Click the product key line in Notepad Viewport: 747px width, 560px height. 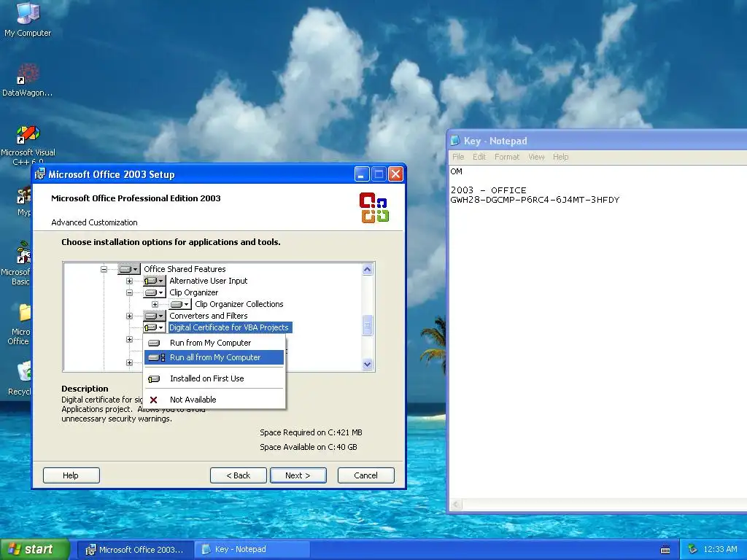535,200
